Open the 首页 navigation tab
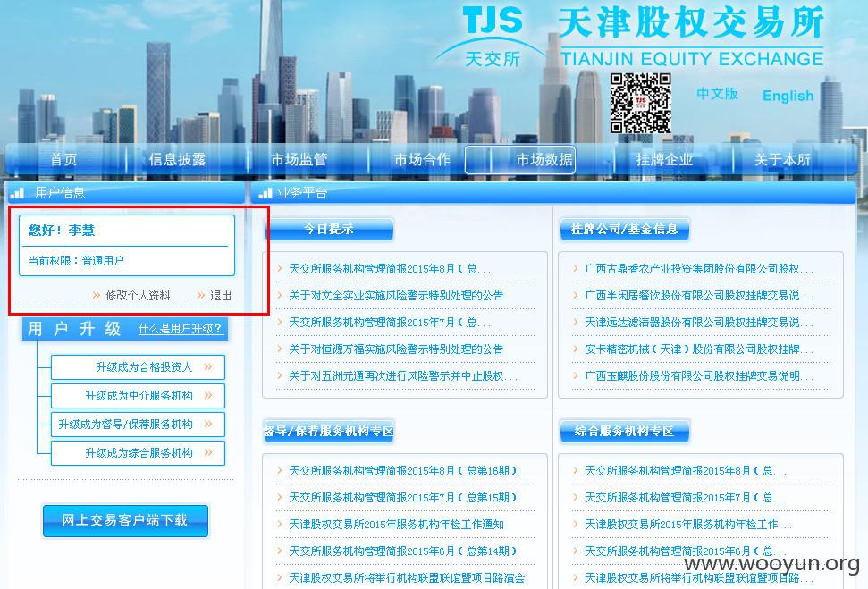 63,160
